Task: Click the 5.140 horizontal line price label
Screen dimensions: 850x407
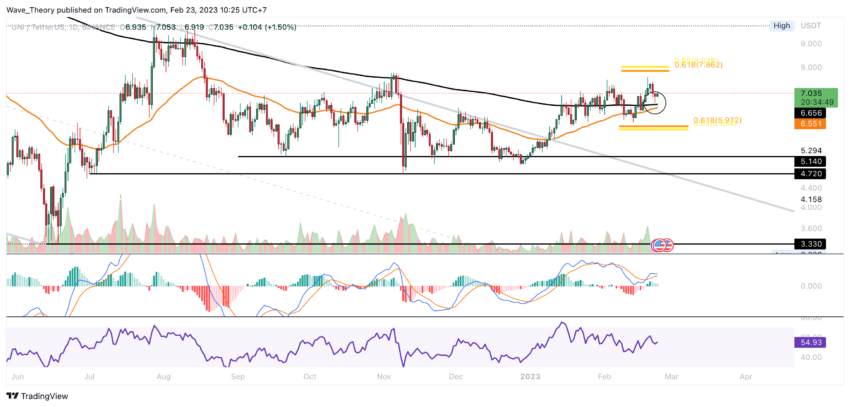Action: tap(808, 161)
